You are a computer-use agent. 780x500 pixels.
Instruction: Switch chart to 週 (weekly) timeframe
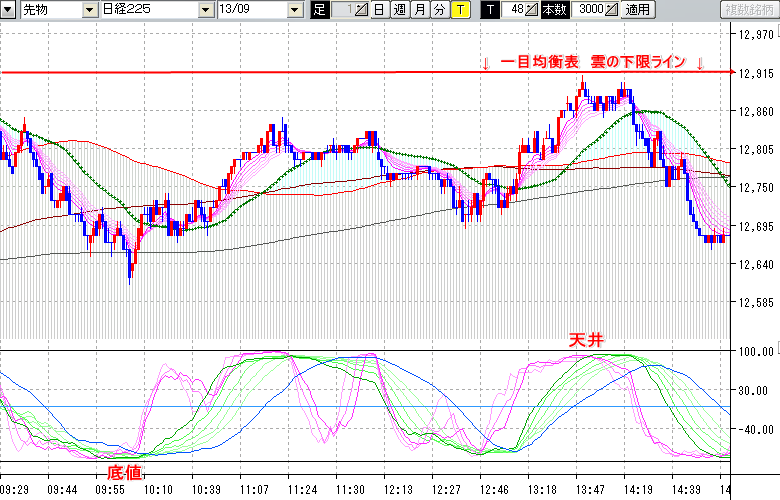click(x=399, y=10)
